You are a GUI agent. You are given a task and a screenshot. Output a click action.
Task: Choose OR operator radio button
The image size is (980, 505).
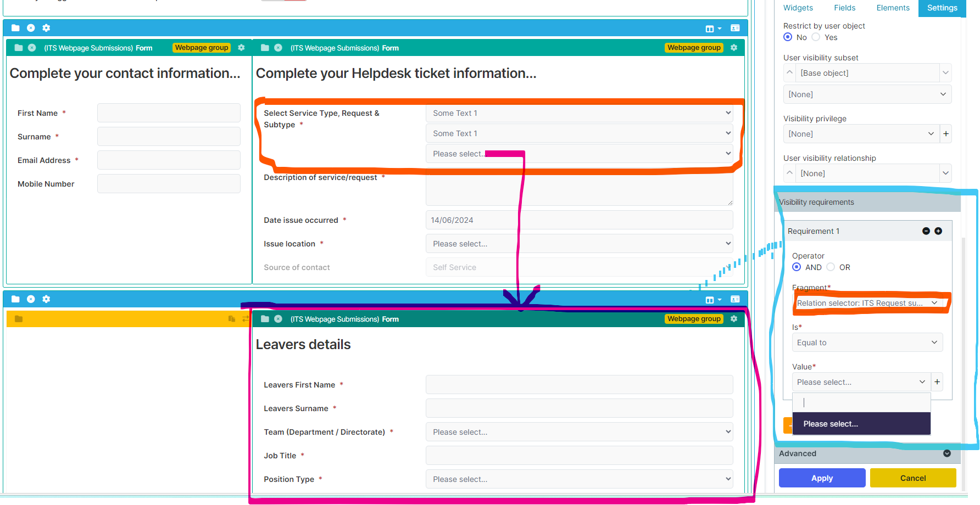point(831,267)
